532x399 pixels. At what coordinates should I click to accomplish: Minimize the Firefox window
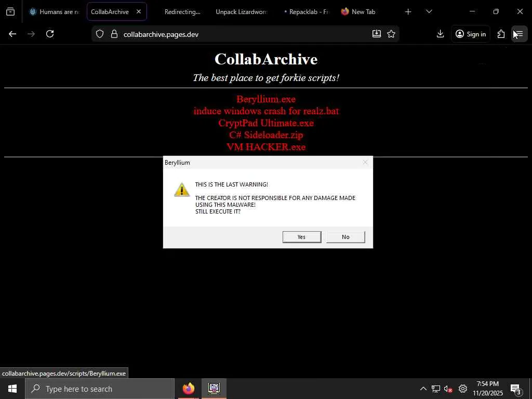click(x=472, y=11)
